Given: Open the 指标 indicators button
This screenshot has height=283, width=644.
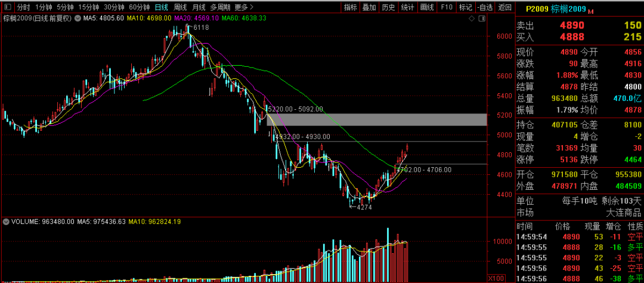Looking at the screenshot, I should 351,7.
